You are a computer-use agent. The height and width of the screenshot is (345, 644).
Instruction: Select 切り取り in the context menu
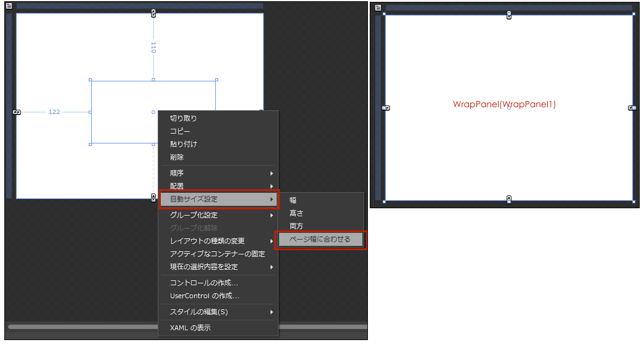coord(218,118)
